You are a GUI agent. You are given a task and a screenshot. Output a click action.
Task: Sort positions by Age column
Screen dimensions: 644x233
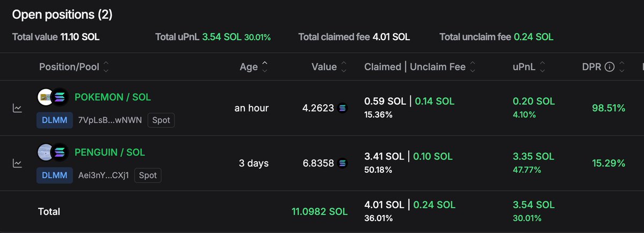click(x=264, y=67)
